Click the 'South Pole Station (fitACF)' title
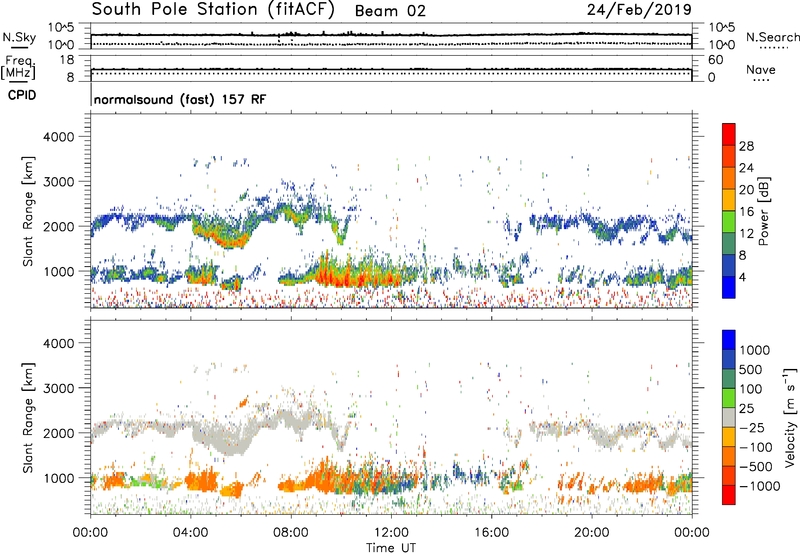 [213, 10]
